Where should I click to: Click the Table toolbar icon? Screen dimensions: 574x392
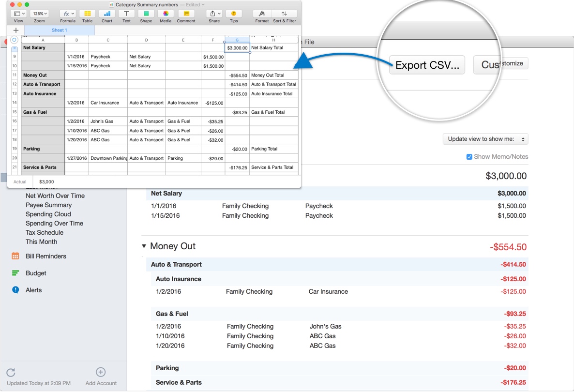tap(88, 14)
